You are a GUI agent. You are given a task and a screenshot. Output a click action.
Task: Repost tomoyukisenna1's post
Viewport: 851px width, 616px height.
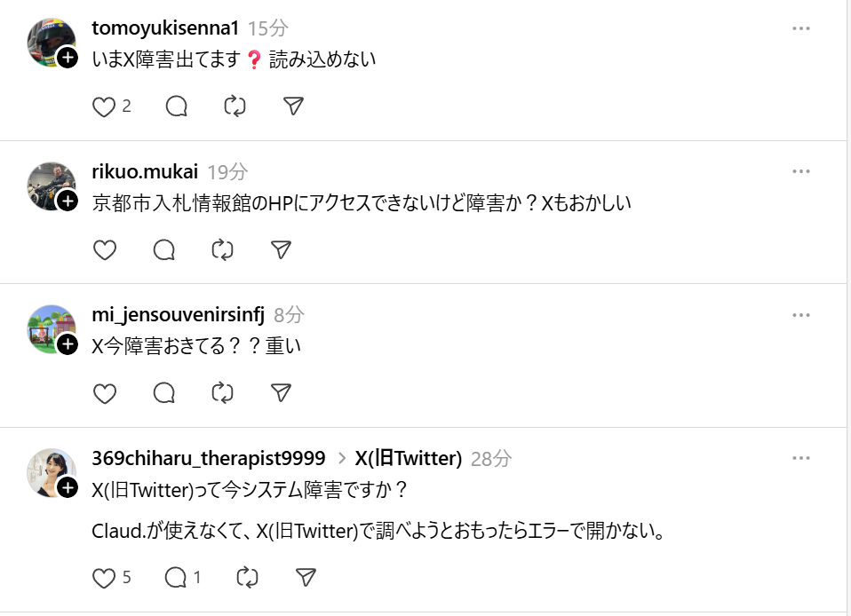click(x=235, y=107)
